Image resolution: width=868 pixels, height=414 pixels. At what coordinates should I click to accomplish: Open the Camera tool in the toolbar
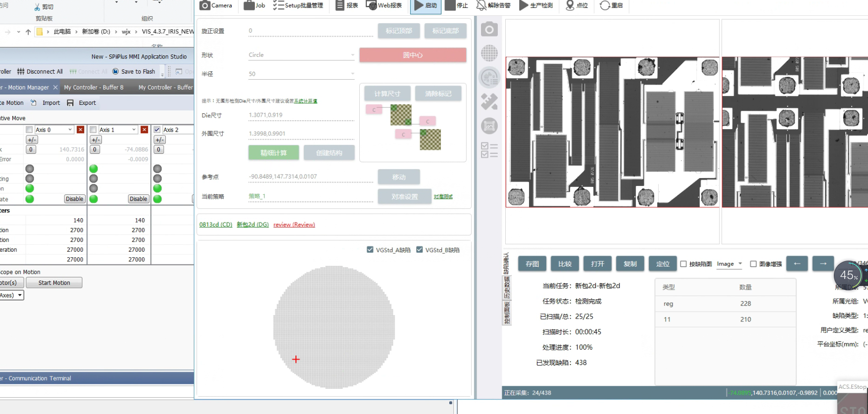pyautogui.click(x=215, y=5)
